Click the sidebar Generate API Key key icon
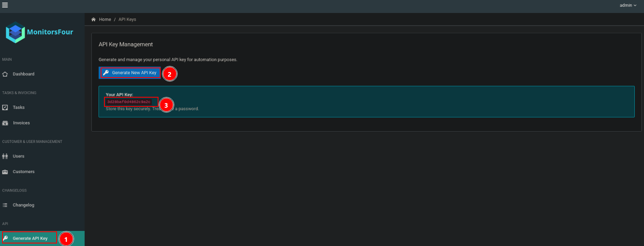Viewport: 644px width, 246px height. [x=5, y=238]
